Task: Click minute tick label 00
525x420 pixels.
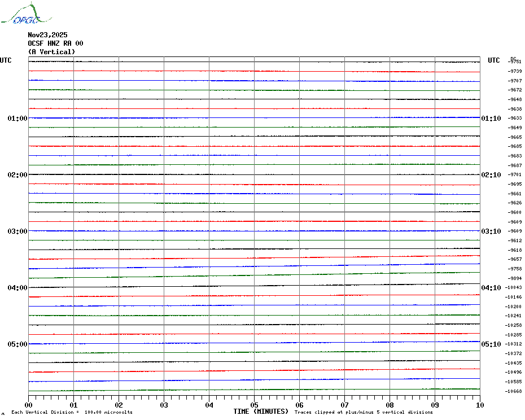Action: (x=28, y=405)
